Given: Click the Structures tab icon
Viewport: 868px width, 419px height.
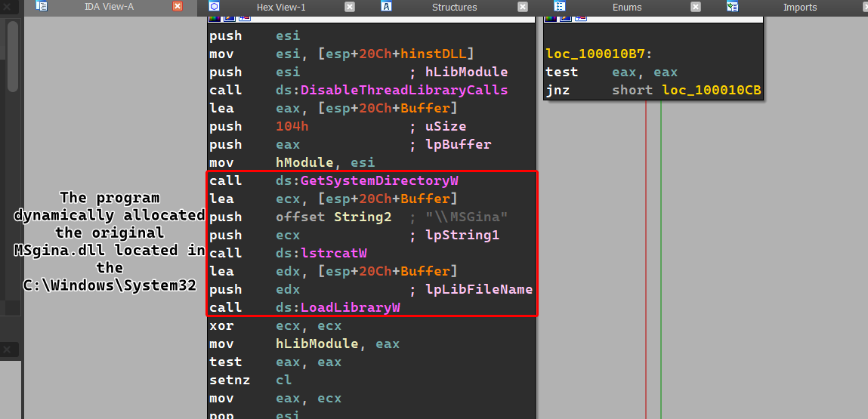Looking at the screenshot, I should [x=386, y=7].
